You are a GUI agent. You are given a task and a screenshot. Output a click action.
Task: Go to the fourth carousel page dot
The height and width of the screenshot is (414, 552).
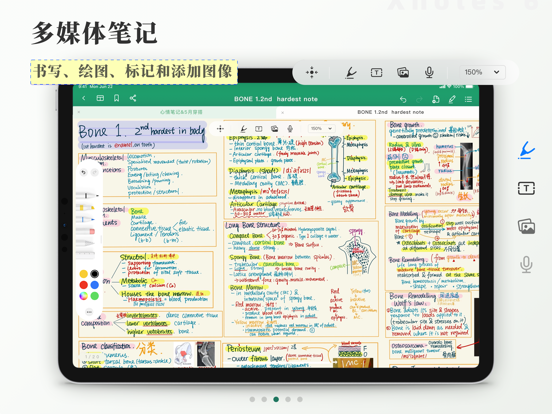coord(288,399)
